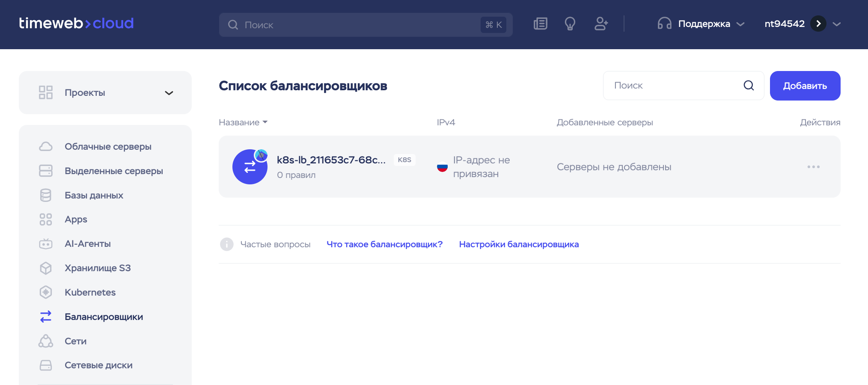The height and width of the screenshot is (385, 868).
Task: Open three-dots actions menu for balancer
Action: (x=813, y=167)
